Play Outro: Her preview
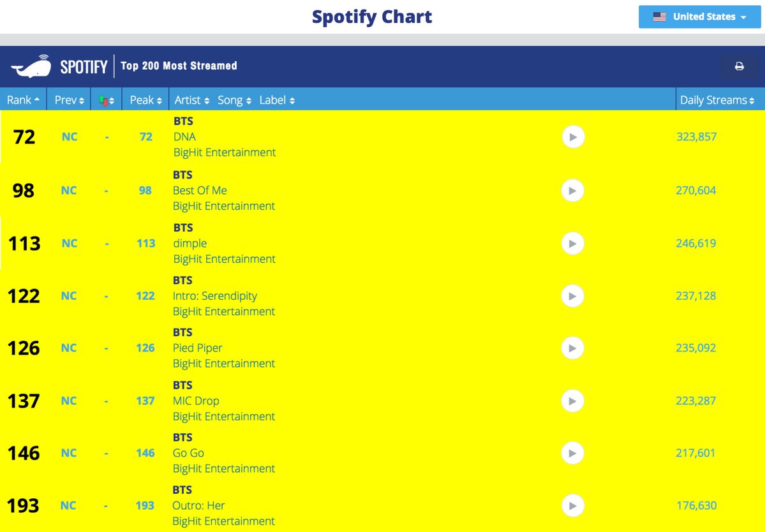765x532 pixels. coord(573,506)
